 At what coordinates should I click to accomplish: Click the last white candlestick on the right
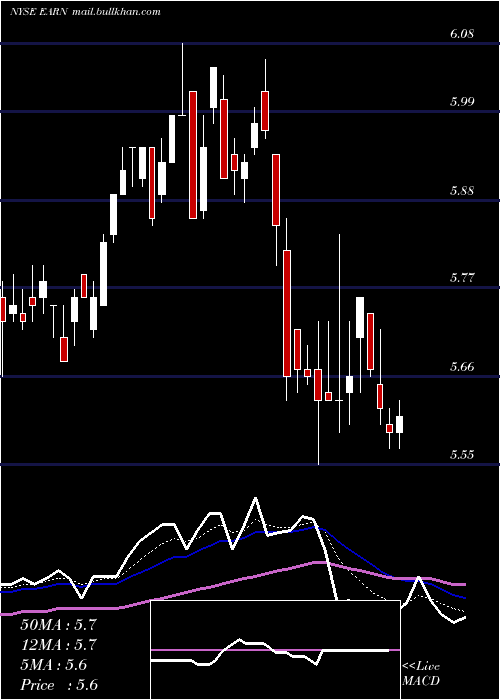(x=400, y=424)
